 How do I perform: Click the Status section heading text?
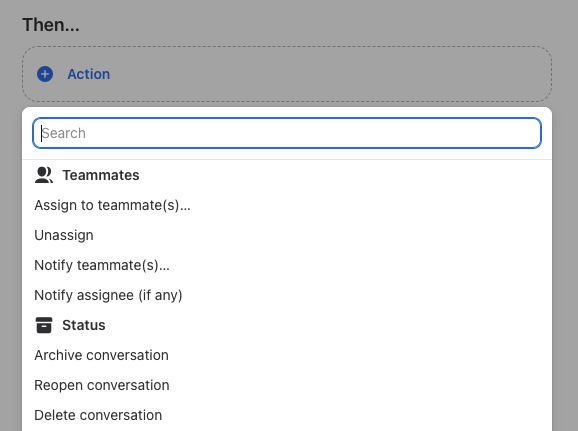pyautogui.click(x=84, y=325)
